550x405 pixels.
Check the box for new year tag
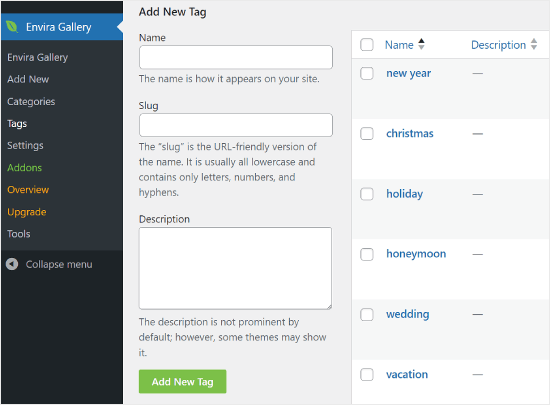point(367,73)
